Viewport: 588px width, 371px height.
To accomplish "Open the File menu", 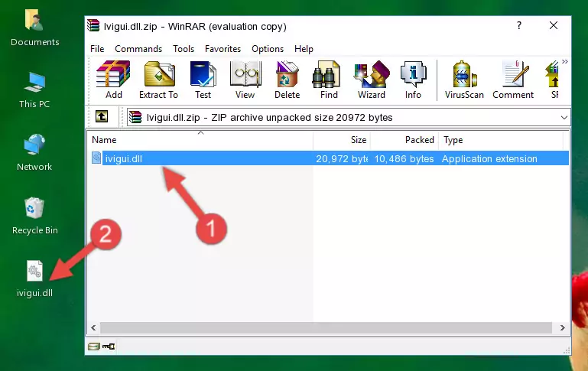I will coord(97,49).
